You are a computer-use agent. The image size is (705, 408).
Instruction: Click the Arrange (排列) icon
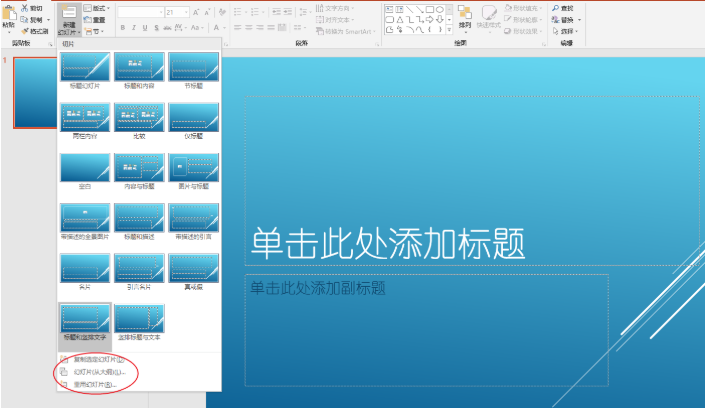tap(465, 15)
